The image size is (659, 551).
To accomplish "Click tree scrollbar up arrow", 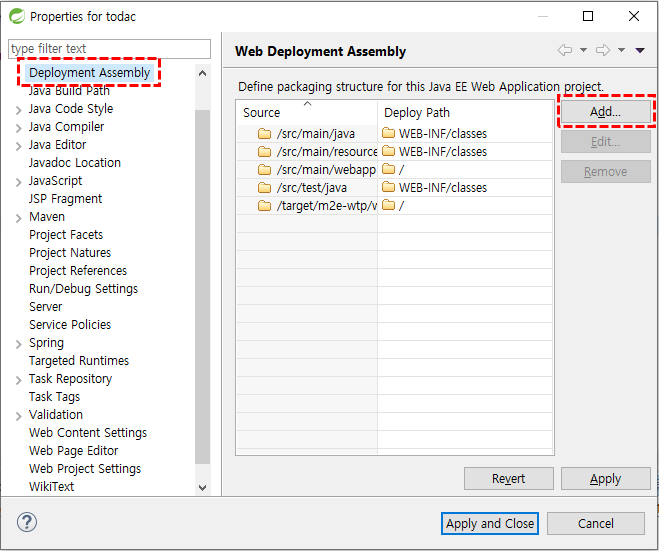I will [203, 74].
